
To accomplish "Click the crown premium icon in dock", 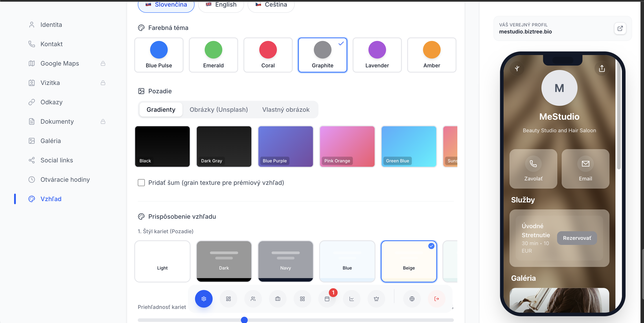I will 376,299.
